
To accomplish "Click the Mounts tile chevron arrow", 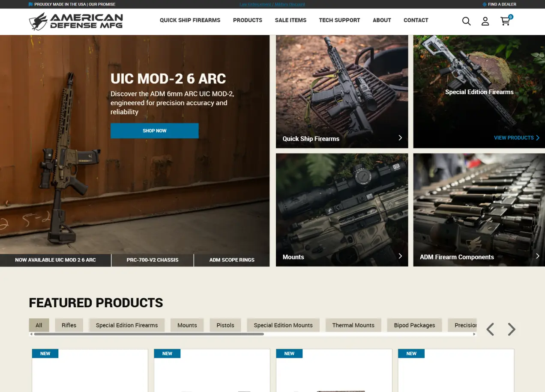I will [x=400, y=256].
